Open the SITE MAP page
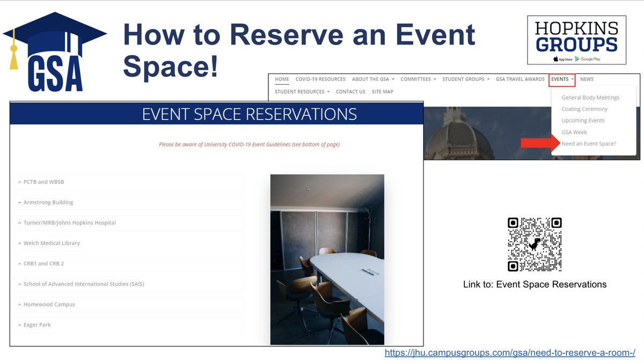Viewport: 644px width, 363px height. (382, 92)
